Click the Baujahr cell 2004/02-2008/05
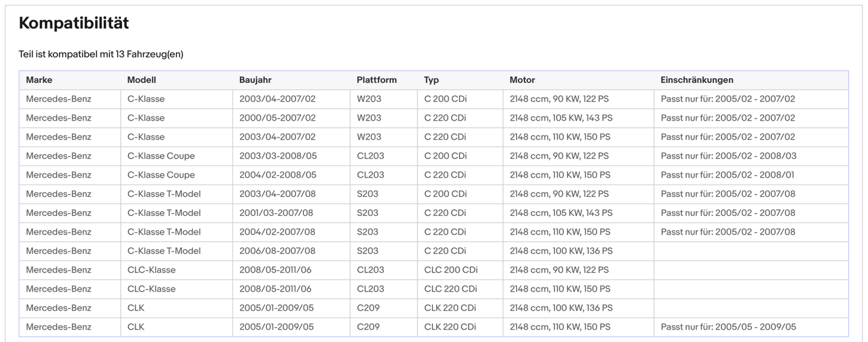868x342 pixels. (x=278, y=175)
